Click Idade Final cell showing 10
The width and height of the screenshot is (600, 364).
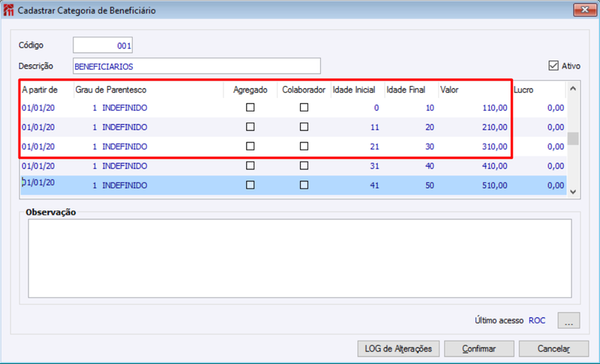430,108
